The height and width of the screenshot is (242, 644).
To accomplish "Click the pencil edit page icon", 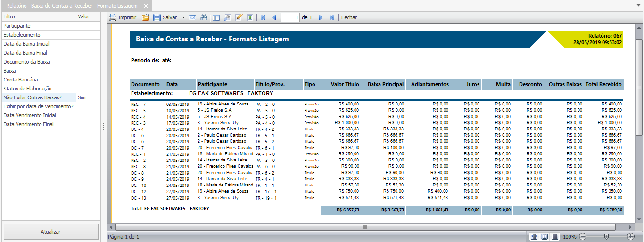I will 239,17.
